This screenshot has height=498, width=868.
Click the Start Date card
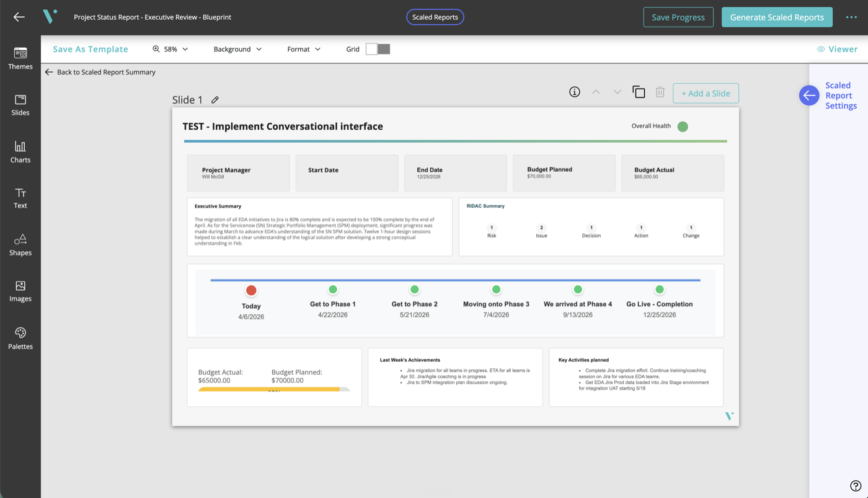pyautogui.click(x=347, y=173)
